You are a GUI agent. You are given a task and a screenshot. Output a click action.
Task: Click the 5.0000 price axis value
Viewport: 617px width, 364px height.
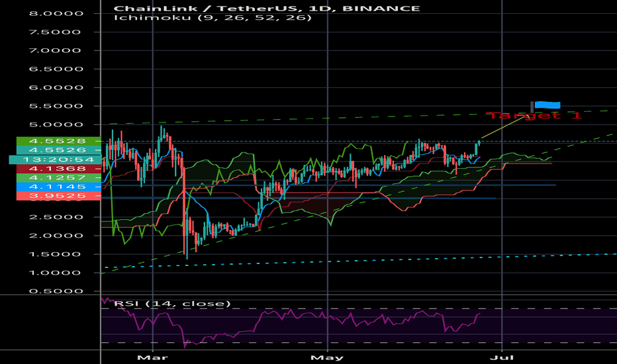(x=56, y=124)
